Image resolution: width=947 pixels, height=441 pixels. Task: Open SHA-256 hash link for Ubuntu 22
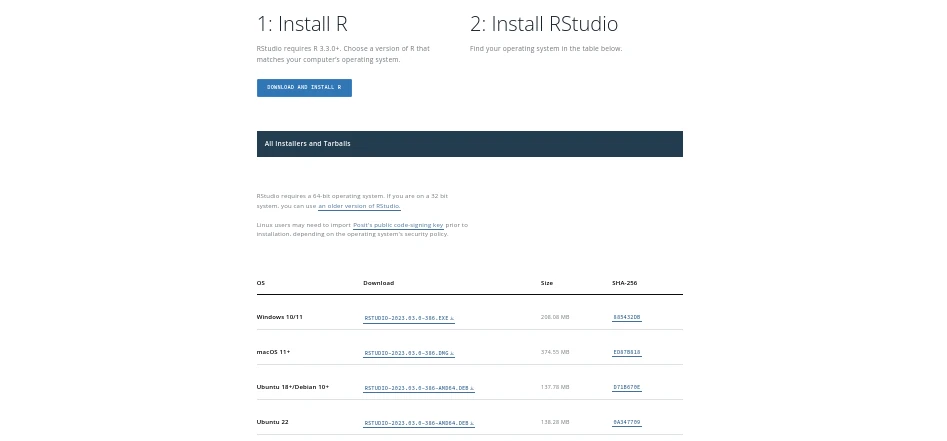[627, 422]
